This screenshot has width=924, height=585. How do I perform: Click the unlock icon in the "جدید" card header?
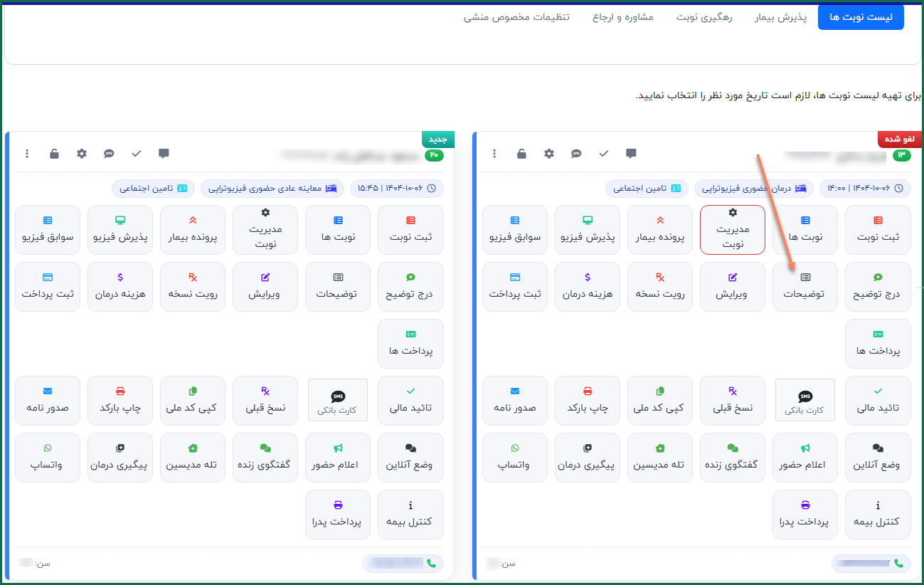pos(54,154)
